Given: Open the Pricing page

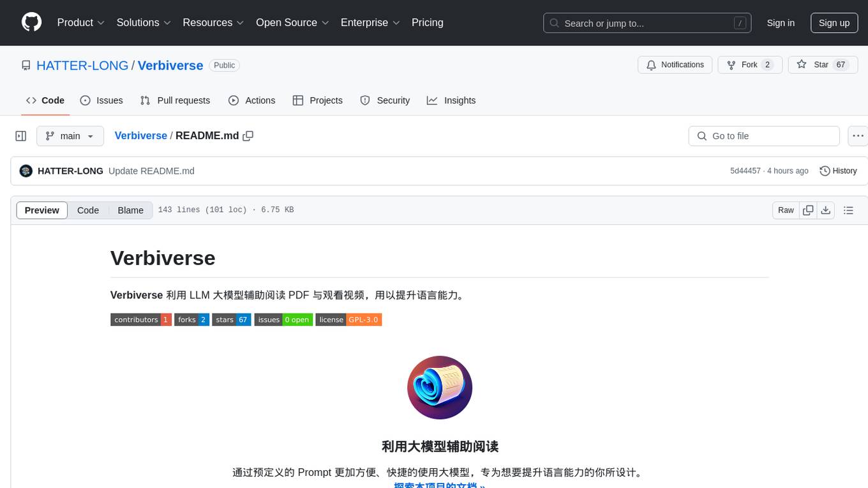Looking at the screenshot, I should (428, 22).
